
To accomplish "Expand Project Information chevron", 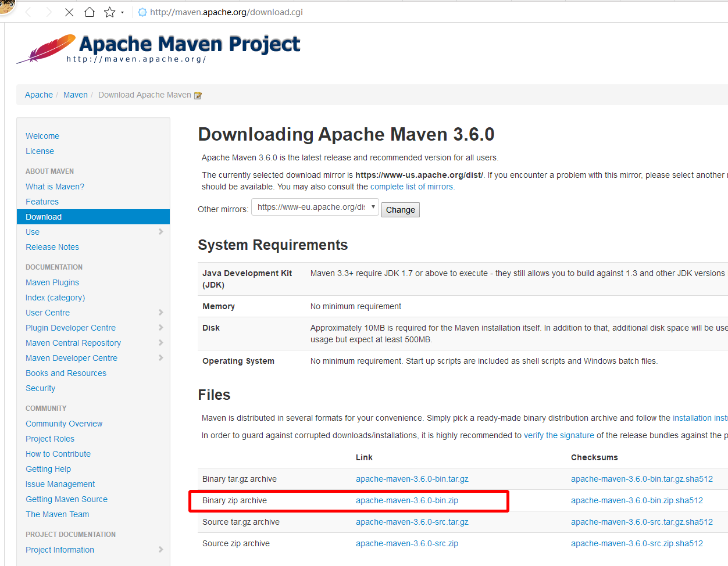I will [161, 549].
